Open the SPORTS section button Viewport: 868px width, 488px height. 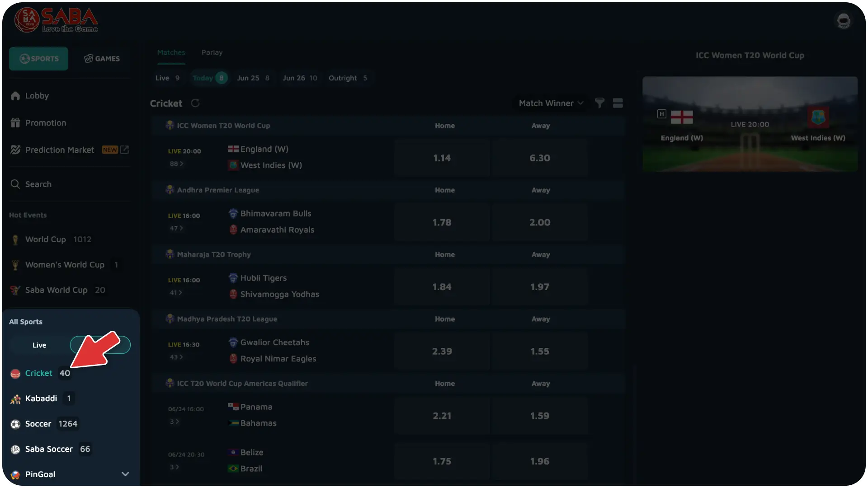(x=39, y=59)
